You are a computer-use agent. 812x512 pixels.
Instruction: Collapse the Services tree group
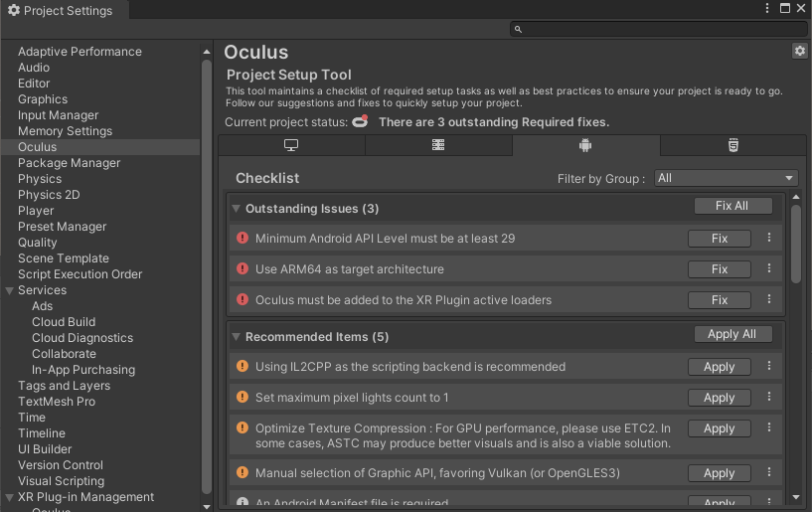(9, 290)
